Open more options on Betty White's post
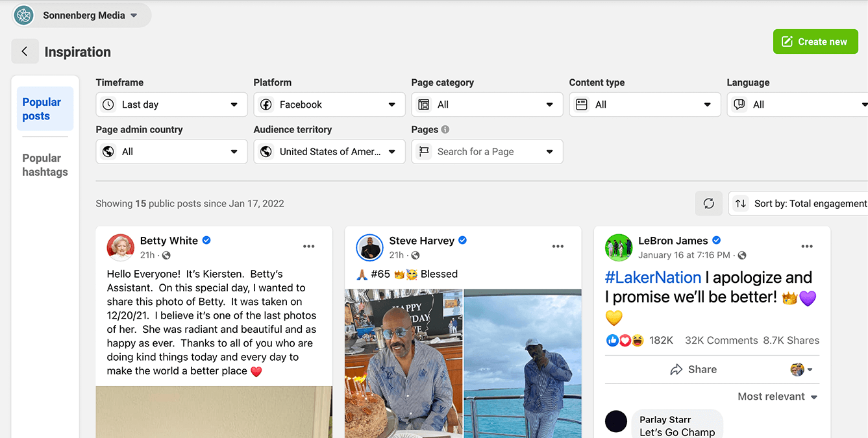868x438 pixels. point(308,247)
